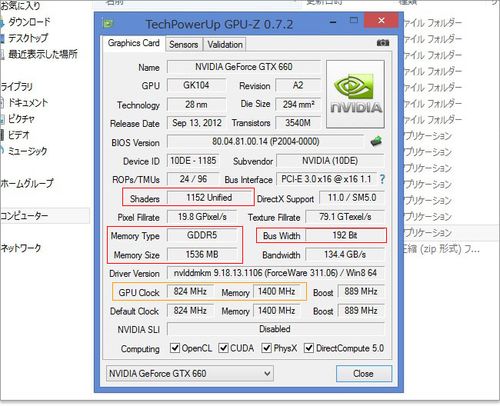Click the Memory Type value GDDR5

[202, 235]
